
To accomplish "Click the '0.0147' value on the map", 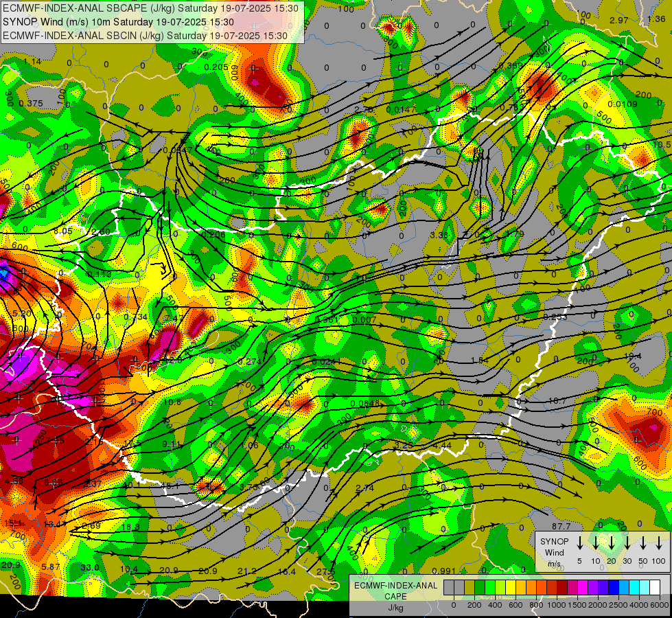I will (401, 109).
